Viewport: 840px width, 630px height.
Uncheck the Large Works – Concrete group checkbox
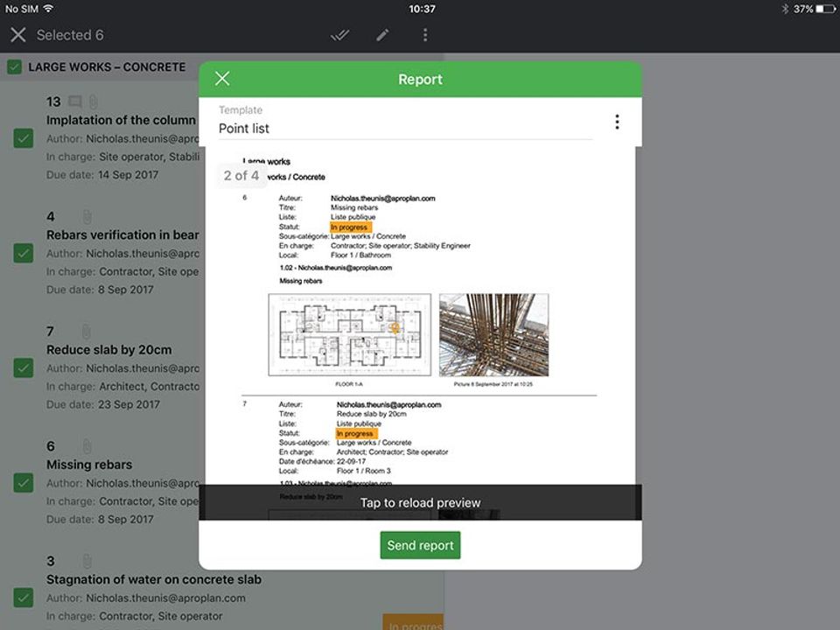(x=14, y=66)
